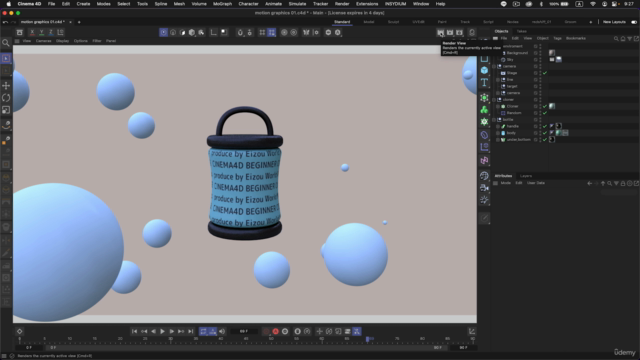Click the macOS Wi-Fi menu bar icon
This screenshot has height=360, width=640.
593,4
